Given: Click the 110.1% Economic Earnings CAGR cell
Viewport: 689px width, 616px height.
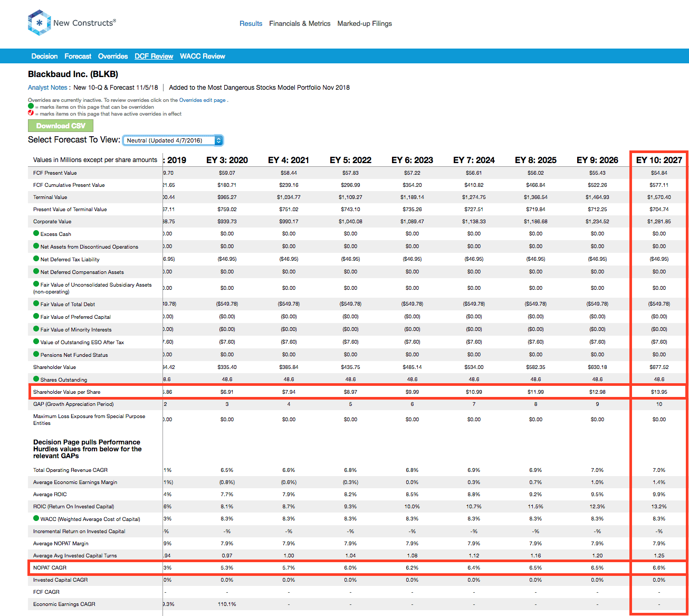Looking at the screenshot, I should (227, 604).
